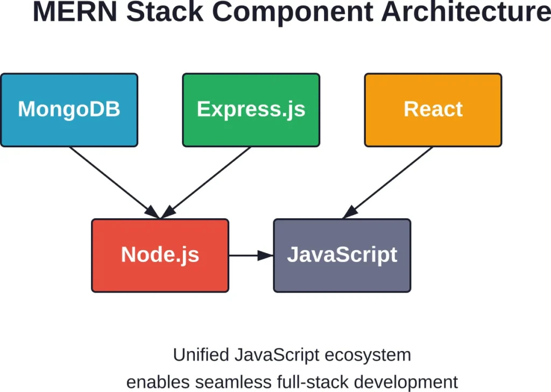Click the orange React box
Screen dimensions: 551x392
pyautogui.click(x=433, y=110)
